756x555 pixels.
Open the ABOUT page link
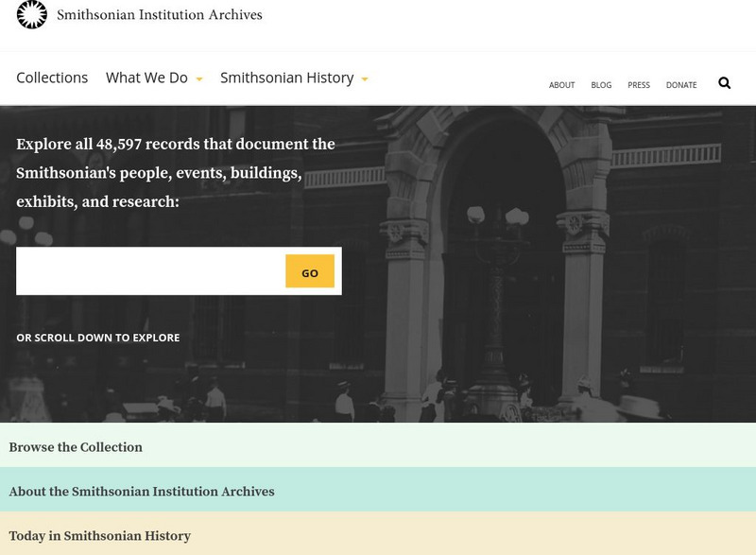click(x=560, y=84)
